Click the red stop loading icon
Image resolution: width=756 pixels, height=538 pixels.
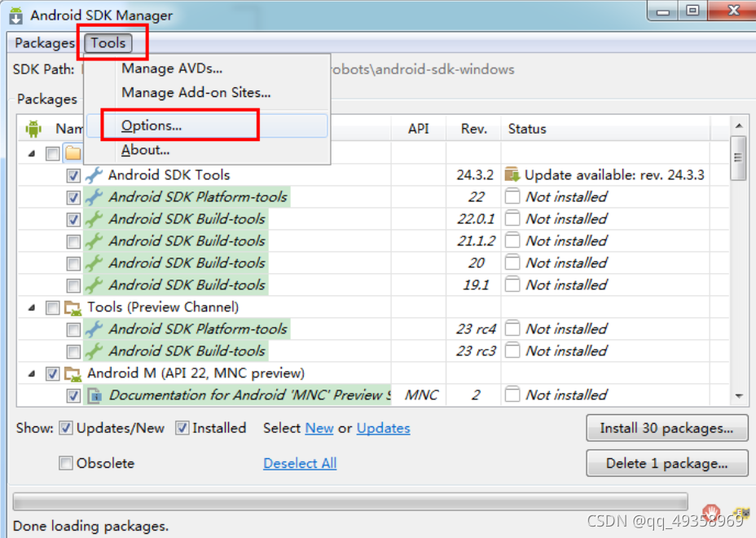click(711, 513)
